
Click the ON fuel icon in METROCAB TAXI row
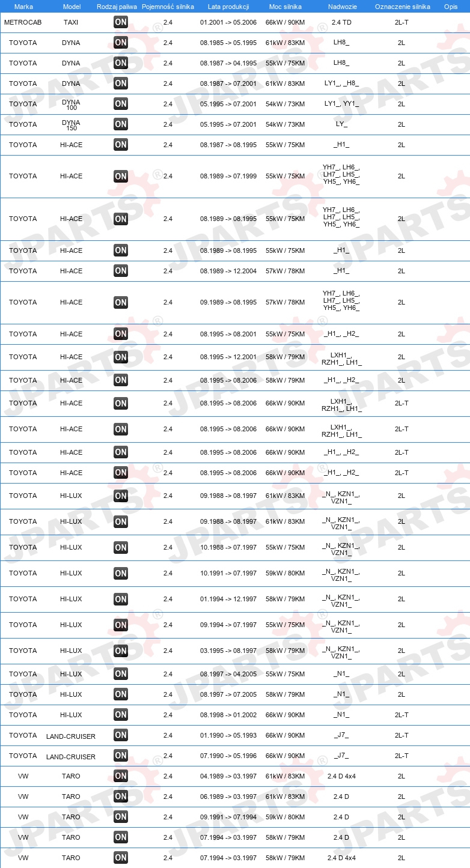point(121,22)
